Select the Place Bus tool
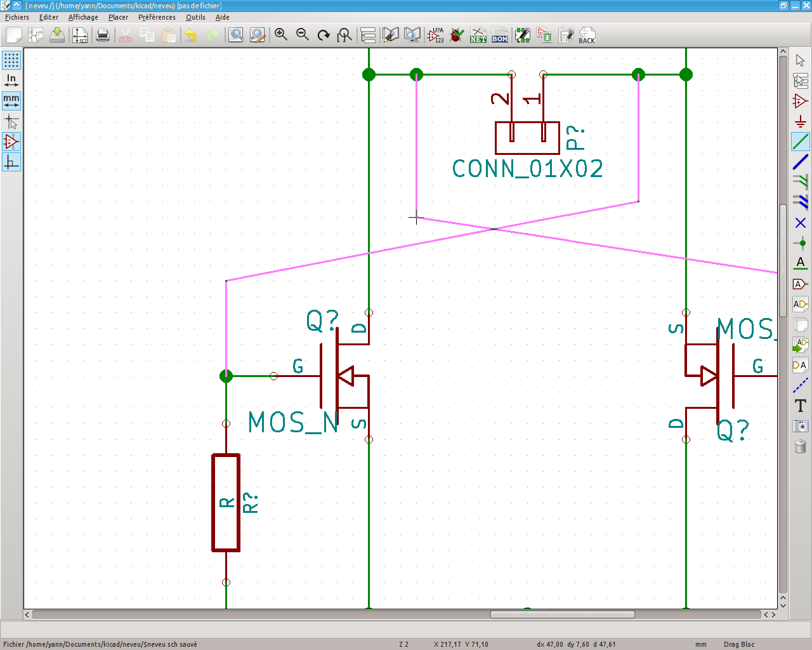The image size is (812, 650). pos(801,162)
